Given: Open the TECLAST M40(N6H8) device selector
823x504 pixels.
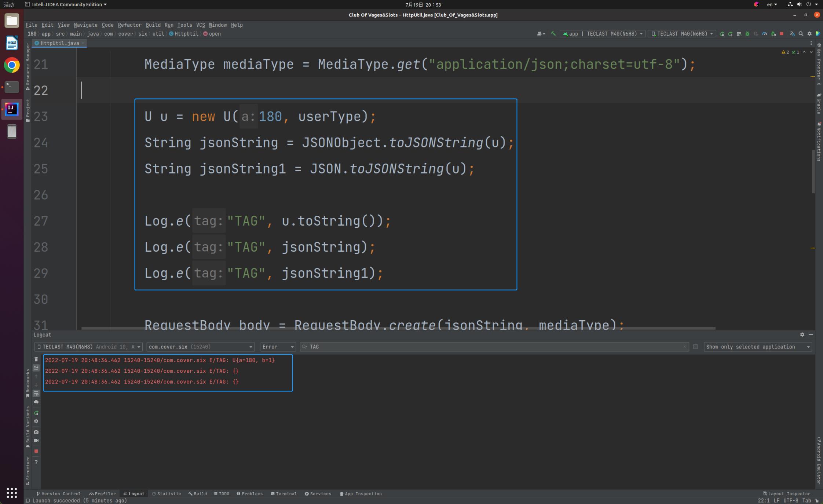Looking at the screenshot, I should [x=681, y=33].
